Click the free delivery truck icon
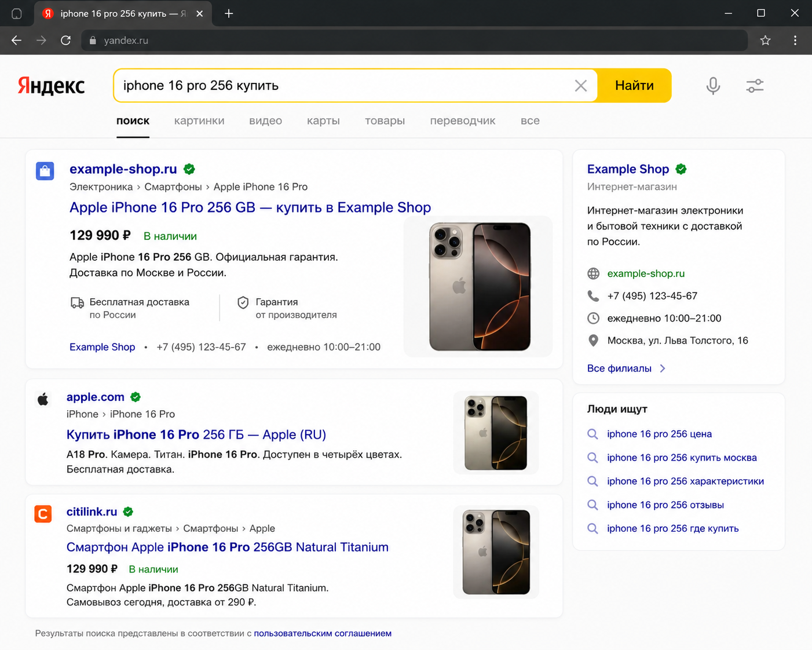Viewport: 812px width, 650px height. [77, 302]
